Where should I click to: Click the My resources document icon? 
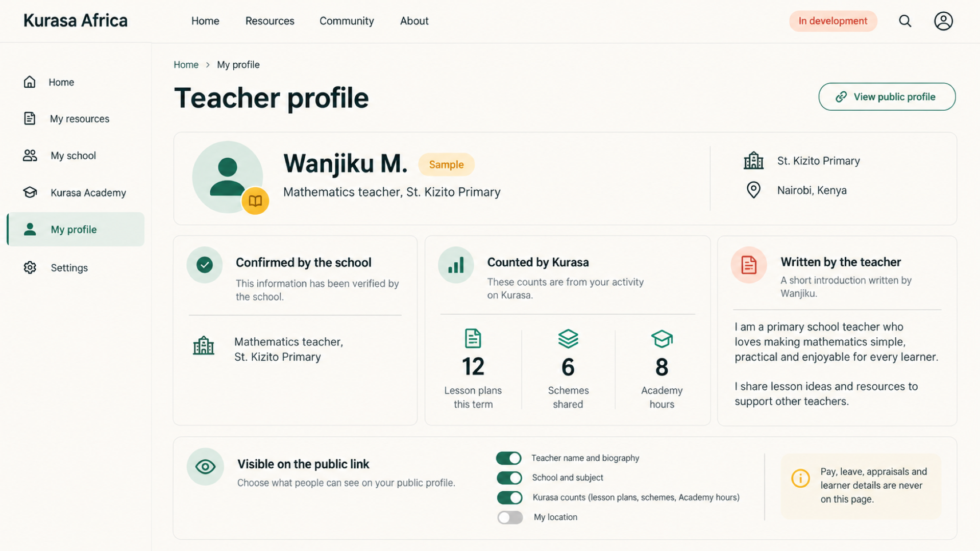coord(30,118)
